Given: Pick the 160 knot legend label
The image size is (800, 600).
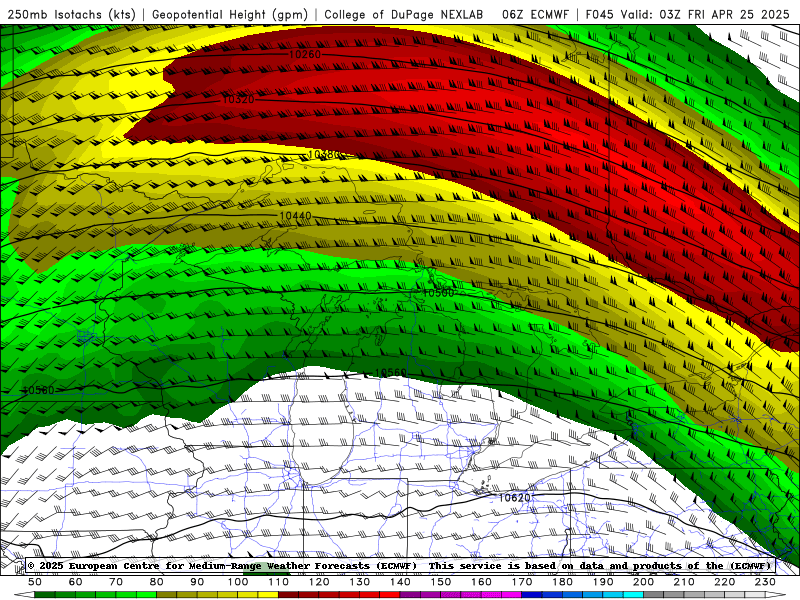Looking at the screenshot, I should [481, 582].
